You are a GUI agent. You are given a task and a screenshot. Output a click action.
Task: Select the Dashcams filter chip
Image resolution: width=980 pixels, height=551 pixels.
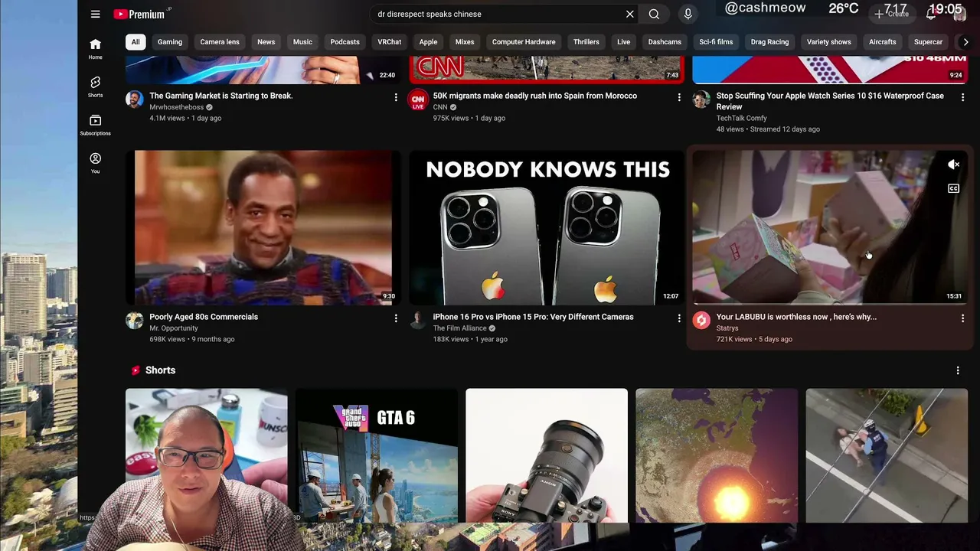665,42
